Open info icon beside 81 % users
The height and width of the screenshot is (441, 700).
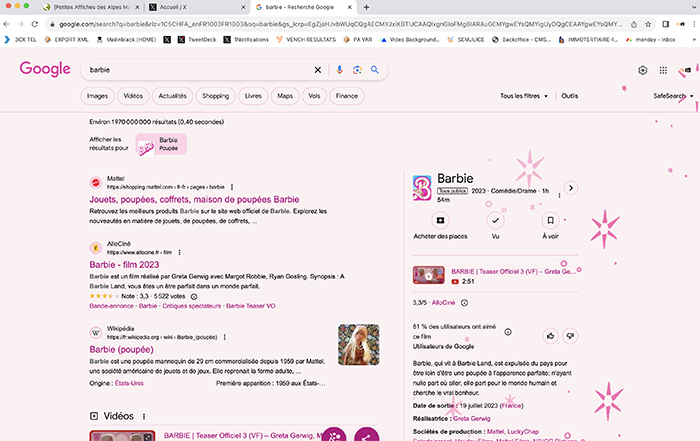click(x=508, y=332)
